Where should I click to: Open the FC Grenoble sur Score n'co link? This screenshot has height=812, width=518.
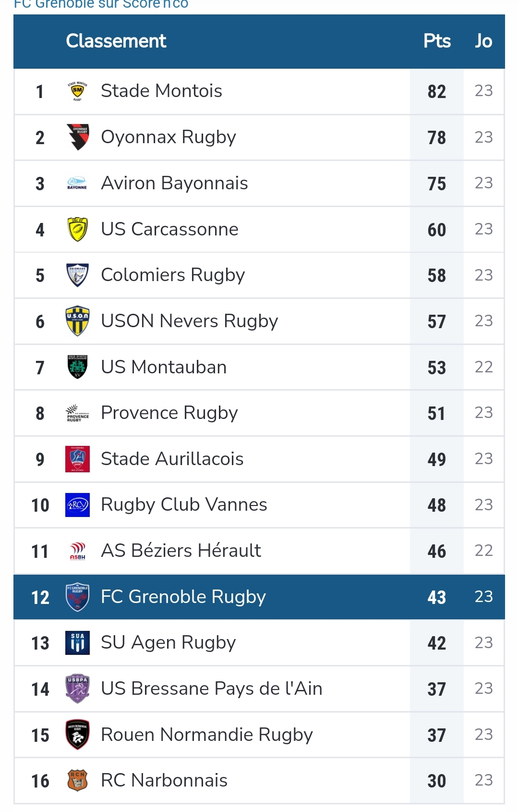[101, 4]
